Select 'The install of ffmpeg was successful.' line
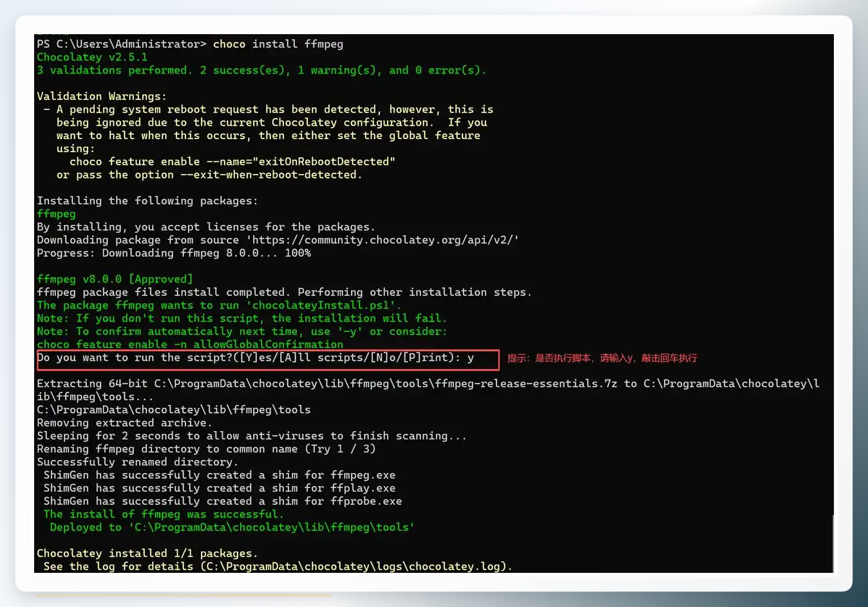The image size is (868, 607). 164,514
